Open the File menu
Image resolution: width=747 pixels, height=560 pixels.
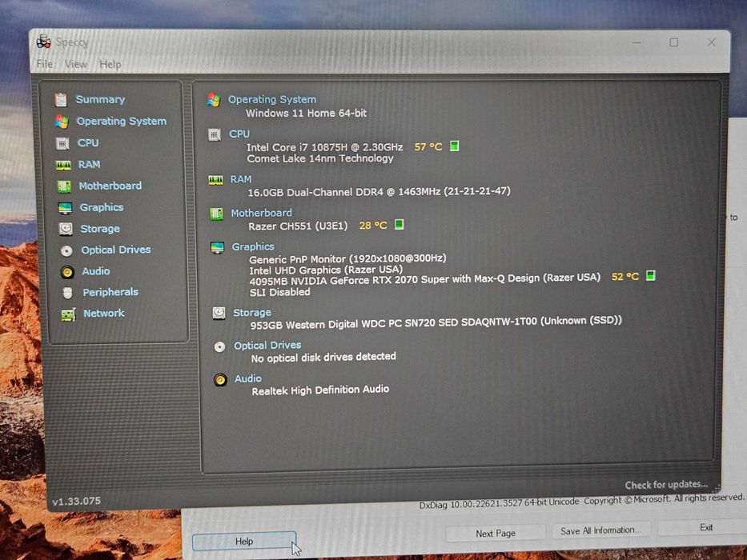[x=45, y=64]
